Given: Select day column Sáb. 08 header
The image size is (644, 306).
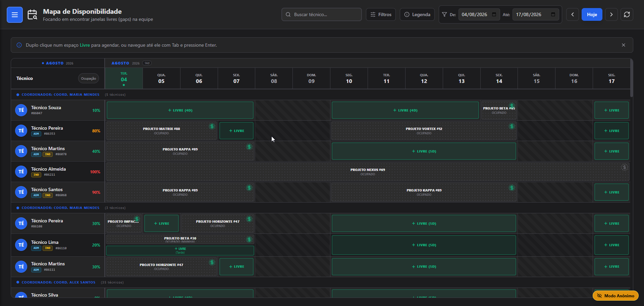Looking at the screenshot, I should coord(274,78).
